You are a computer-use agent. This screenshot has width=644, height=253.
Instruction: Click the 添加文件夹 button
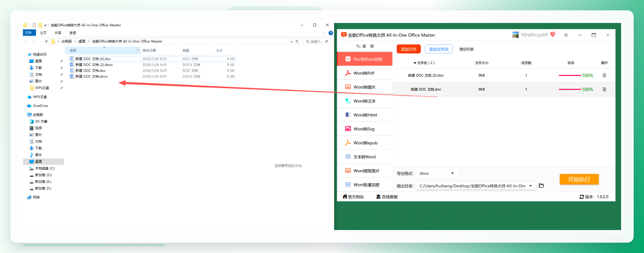coord(439,49)
